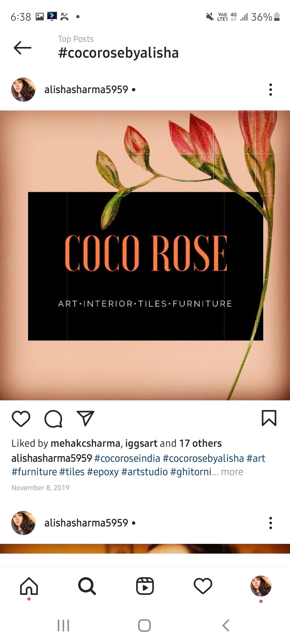290x644 pixels.
Task: Go to the Home tab
Action: (29, 586)
